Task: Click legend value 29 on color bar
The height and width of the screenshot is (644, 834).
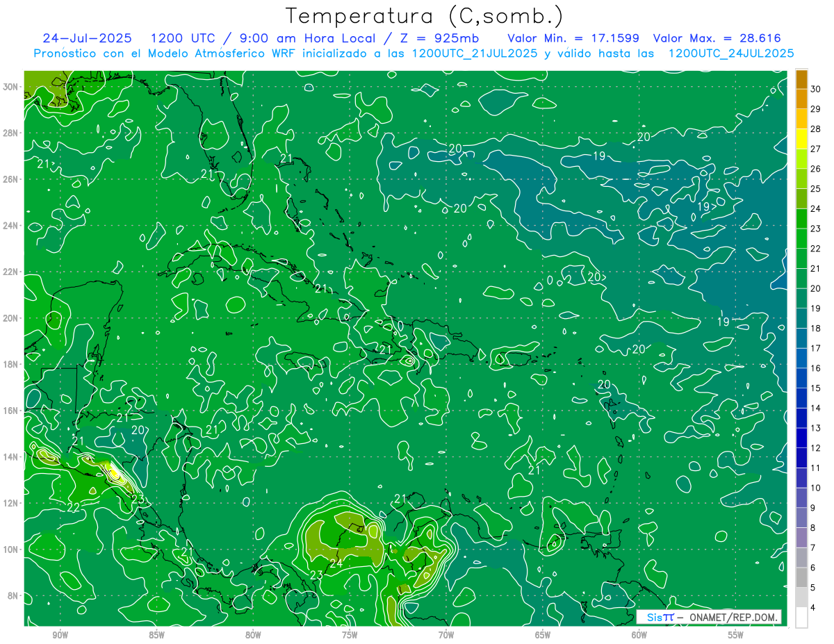Action: pyautogui.click(x=815, y=108)
